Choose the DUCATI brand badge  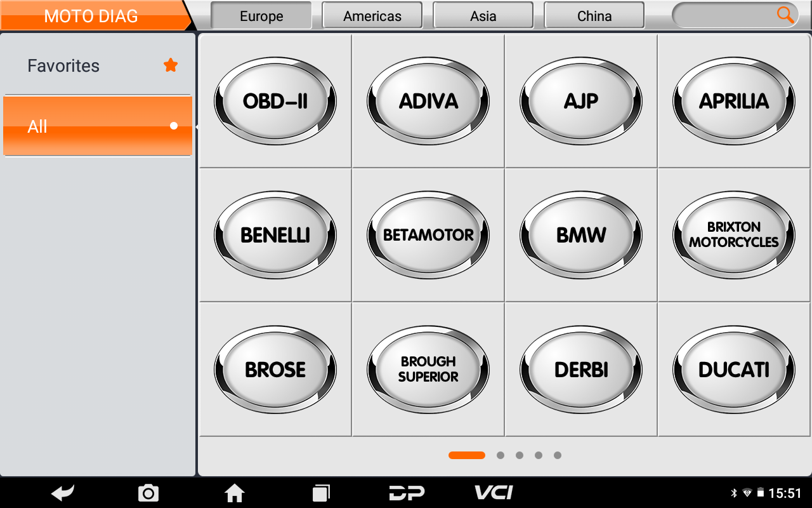point(734,370)
